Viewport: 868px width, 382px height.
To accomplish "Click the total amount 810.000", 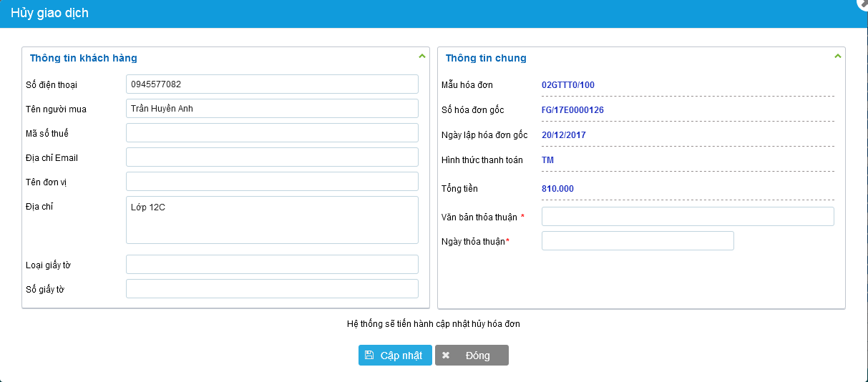I will [x=557, y=189].
